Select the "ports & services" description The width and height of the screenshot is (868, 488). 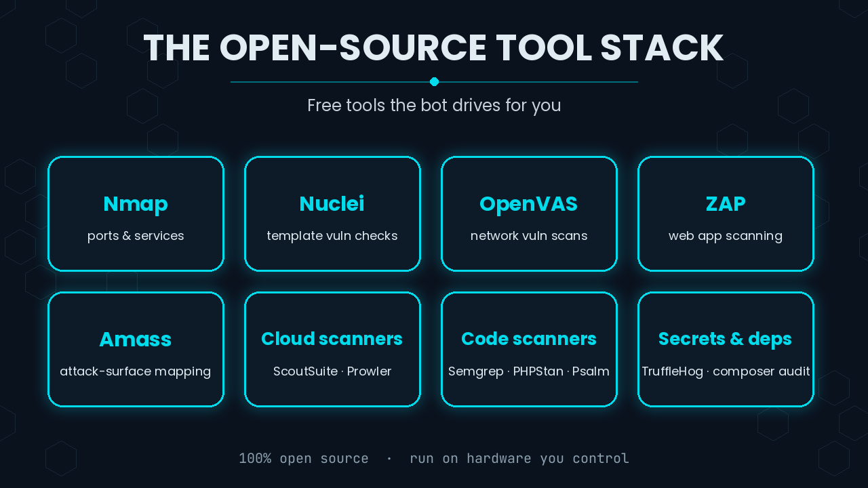(x=136, y=236)
